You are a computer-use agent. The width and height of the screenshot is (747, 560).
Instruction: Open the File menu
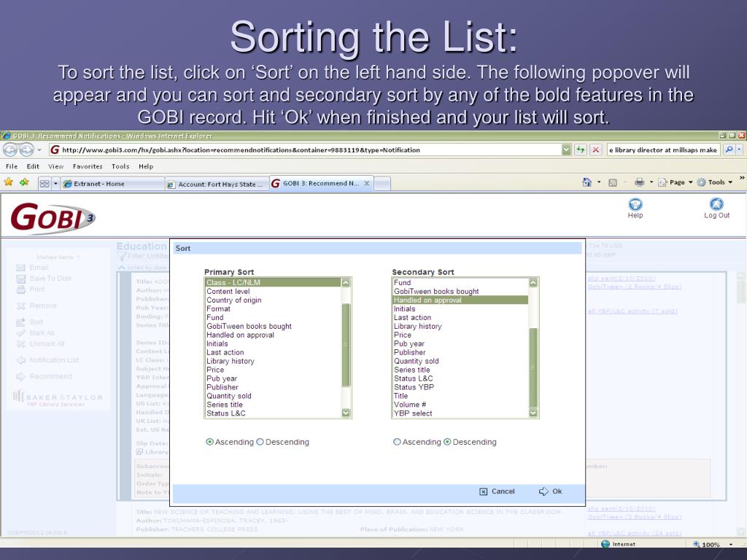click(x=12, y=166)
